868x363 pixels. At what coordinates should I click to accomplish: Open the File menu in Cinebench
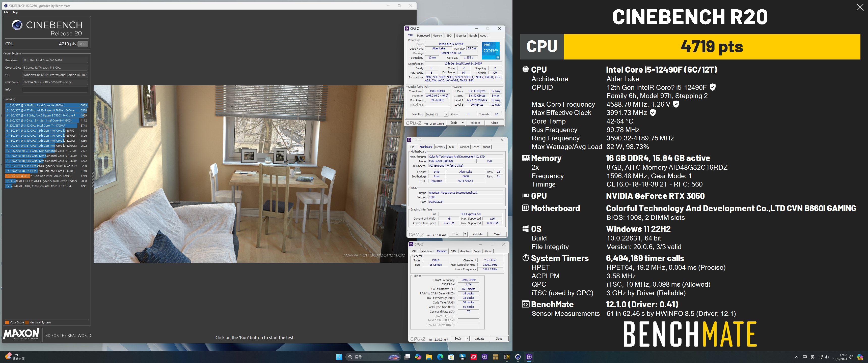(x=6, y=12)
